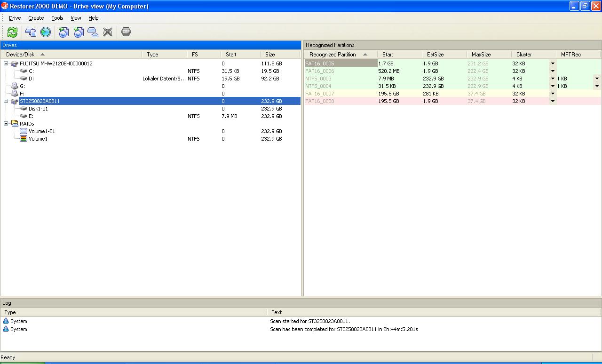The image size is (602, 364).
Task: Open Cluster dropdown for NTFS_0004
Action: [553, 86]
